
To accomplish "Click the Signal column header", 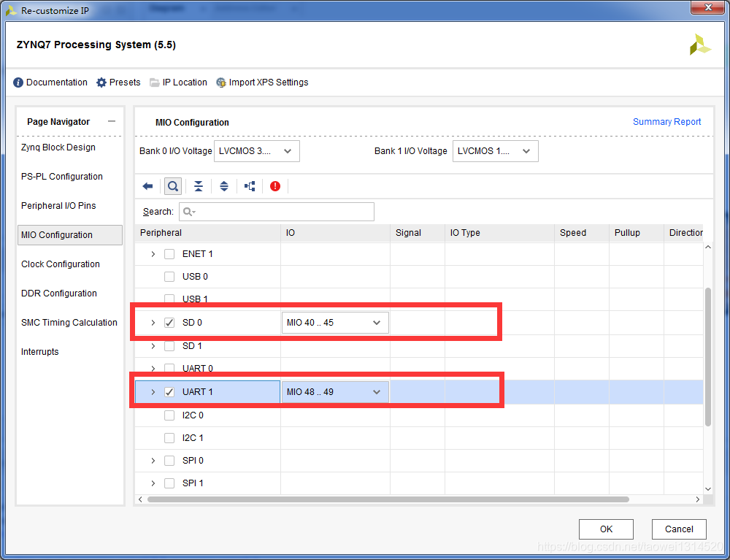I will (418, 233).
